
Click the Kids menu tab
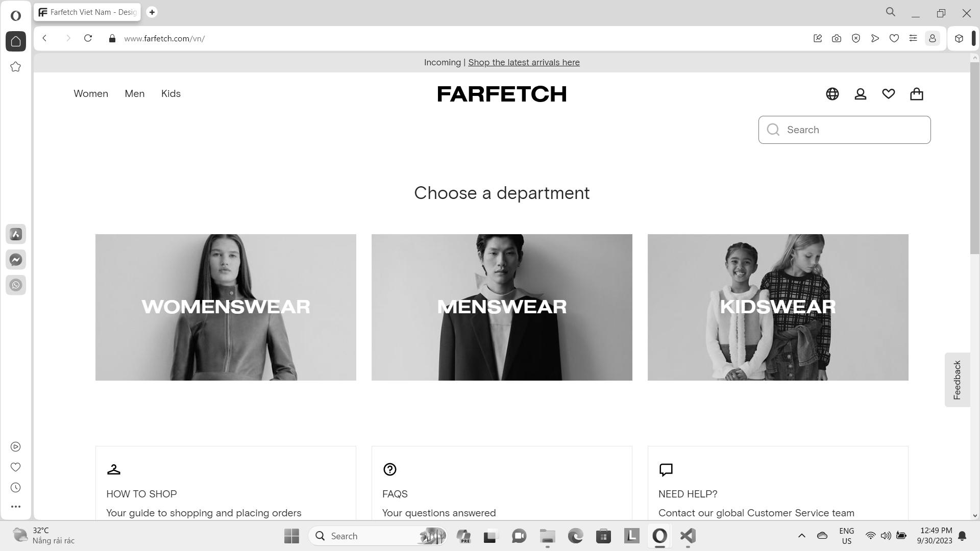(x=171, y=93)
